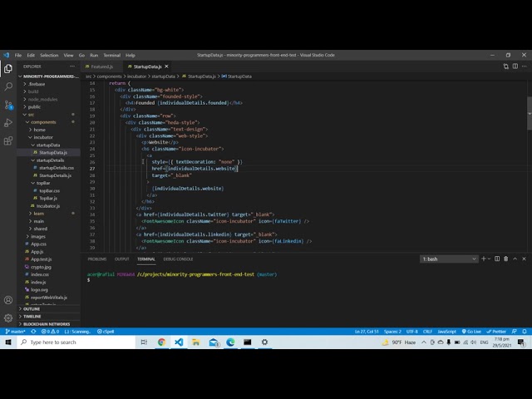Click the cSpell status item
The height and width of the screenshot is (399, 532).
[106, 332]
